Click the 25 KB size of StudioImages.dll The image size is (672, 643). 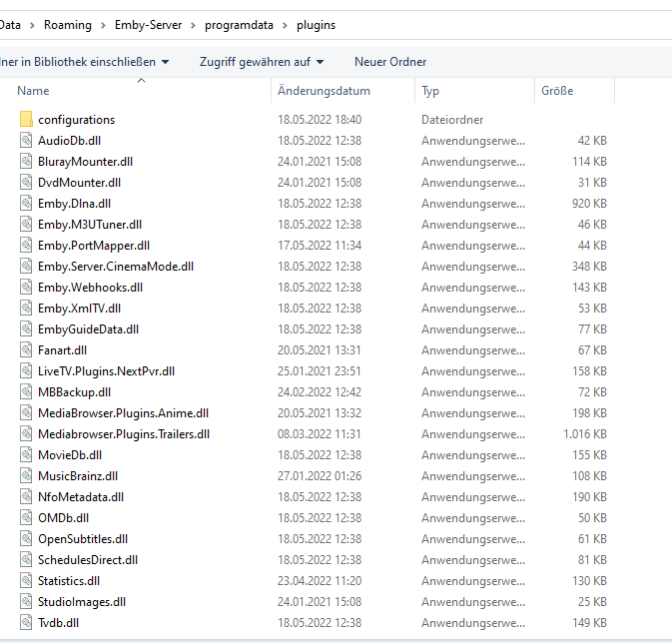(x=592, y=602)
